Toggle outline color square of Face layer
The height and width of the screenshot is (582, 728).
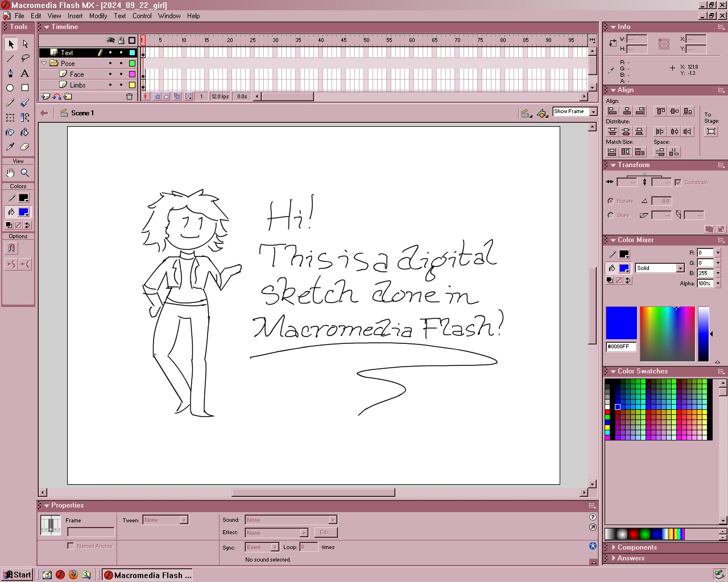point(132,74)
